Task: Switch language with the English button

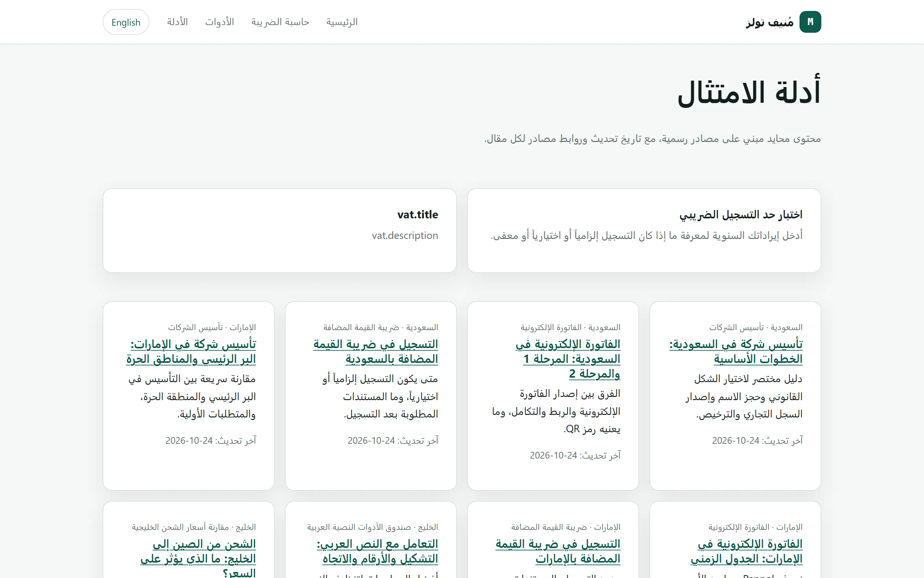Action: (x=126, y=22)
